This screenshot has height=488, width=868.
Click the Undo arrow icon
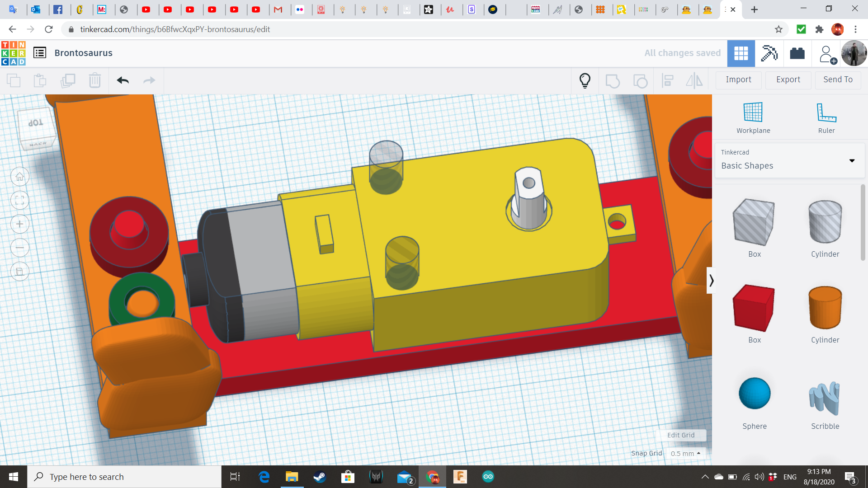pyautogui.click(x=123, y=80)
